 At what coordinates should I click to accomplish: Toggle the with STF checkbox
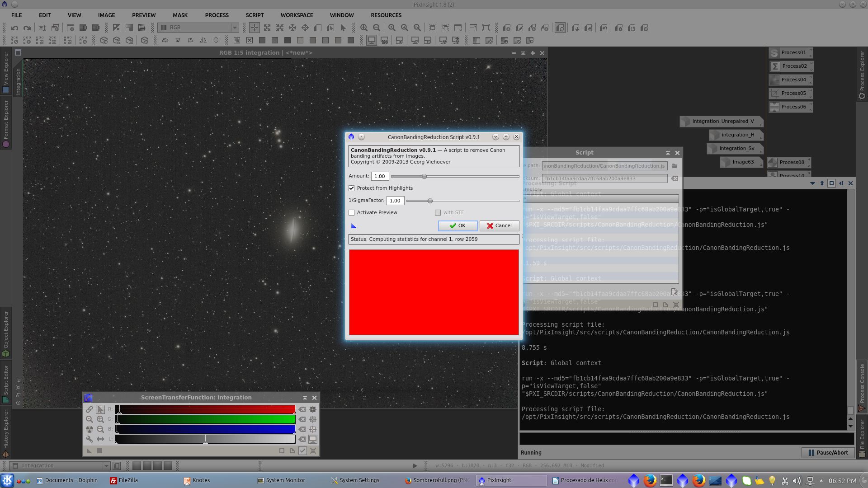[x=438, y=213]
